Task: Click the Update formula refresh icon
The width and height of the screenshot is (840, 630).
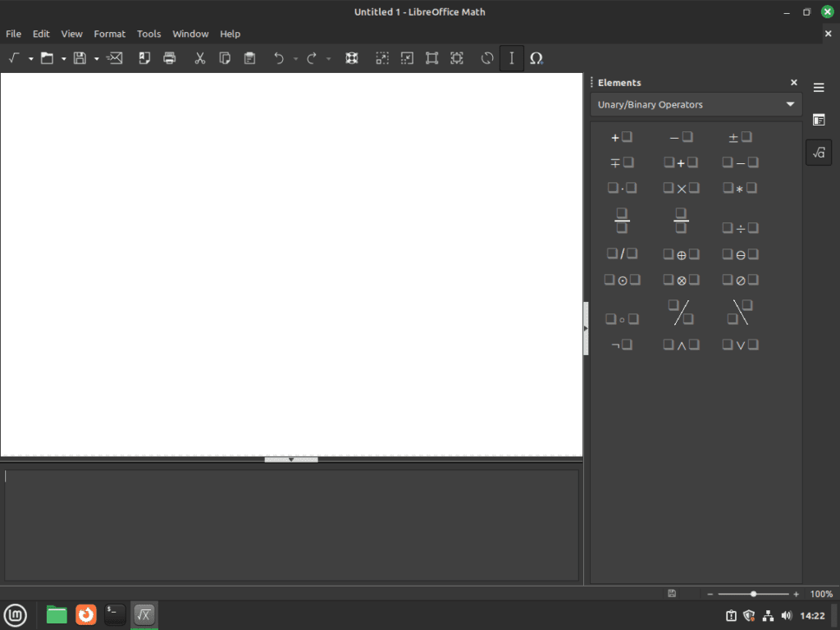Action: tap(486, 58)
